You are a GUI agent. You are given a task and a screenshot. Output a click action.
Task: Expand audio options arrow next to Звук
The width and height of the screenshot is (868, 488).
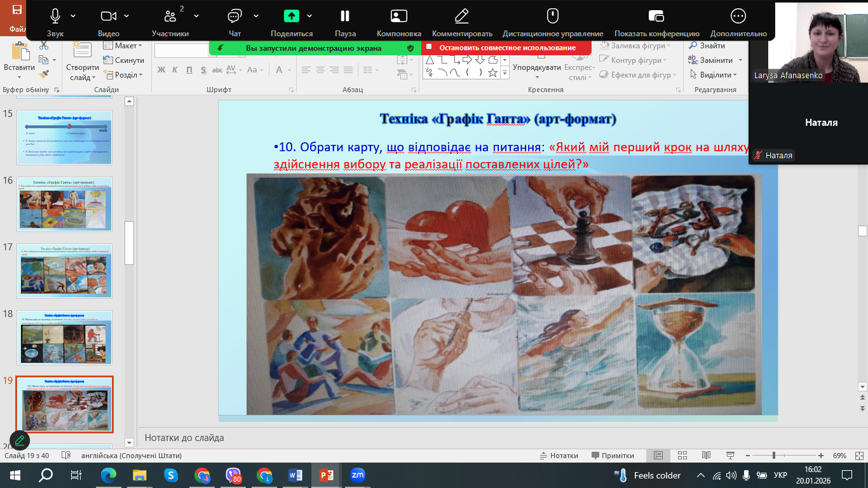74,16
